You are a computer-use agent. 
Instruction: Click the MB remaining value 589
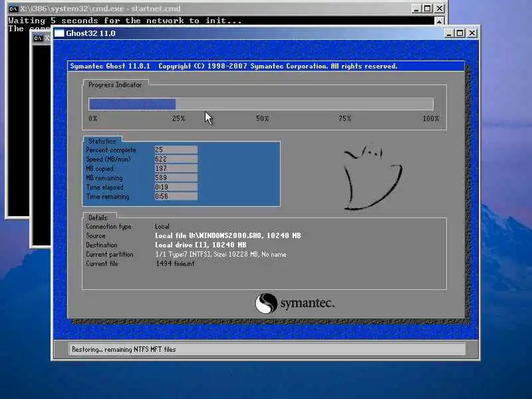point(176,178)
